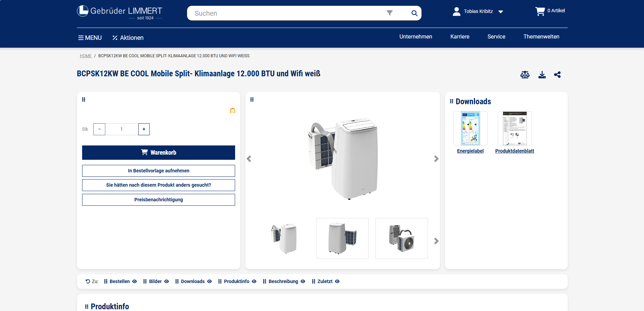Click the grip icon next to Zuletzt
Screen dimensions: 644x311
314,281
